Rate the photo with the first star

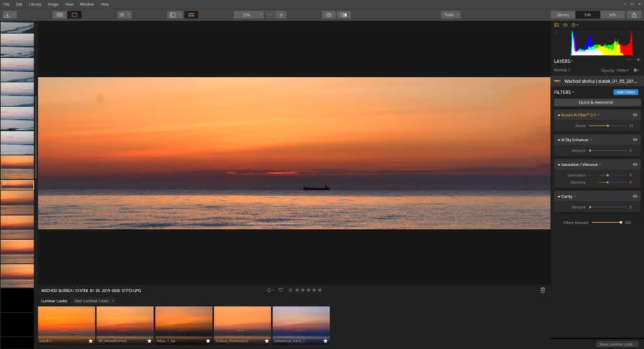[x=297, y=290]
